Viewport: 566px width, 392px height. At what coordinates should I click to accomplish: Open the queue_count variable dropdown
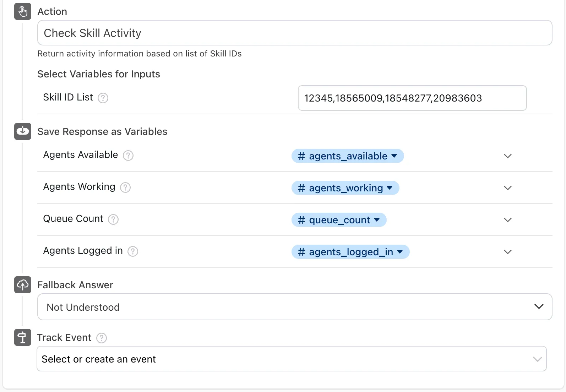pos(339,220)
